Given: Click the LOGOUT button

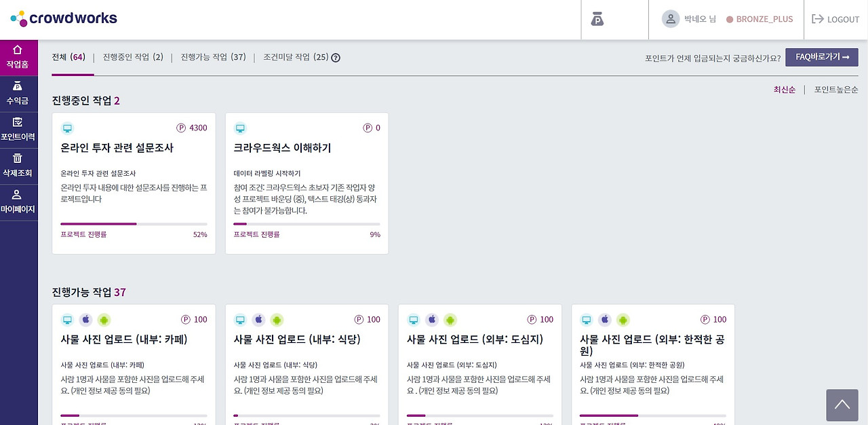Looking at the screenshot, I should click(x=835, y=19).
